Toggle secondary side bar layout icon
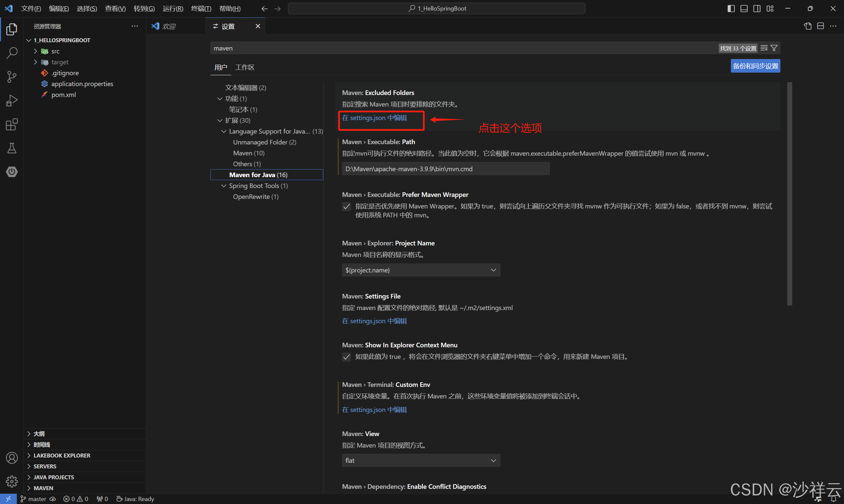 click(x=757, y=9)
